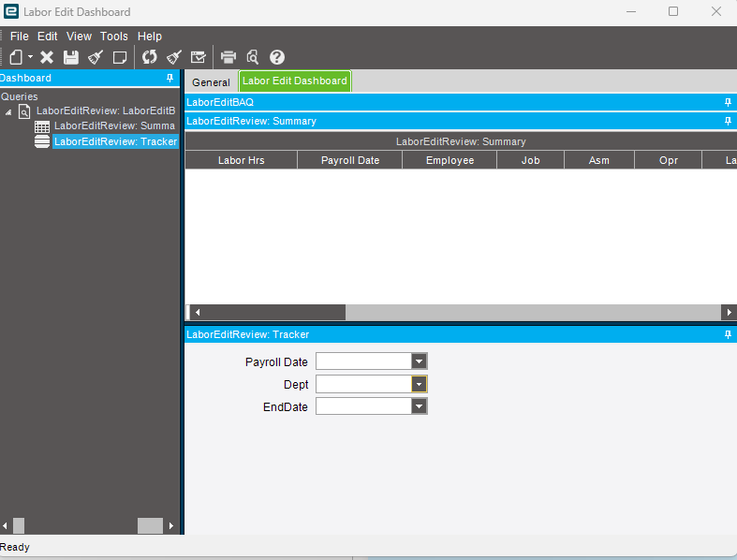This screenshot has height=560, width=737.
Task: Click into the Dept input field
Action: tap(363, 384)
